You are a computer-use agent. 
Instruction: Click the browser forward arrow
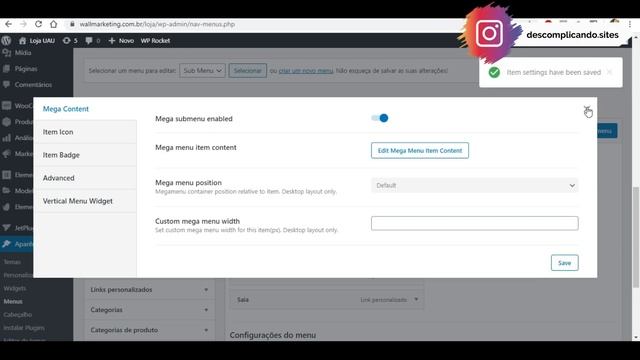[23, 24]
